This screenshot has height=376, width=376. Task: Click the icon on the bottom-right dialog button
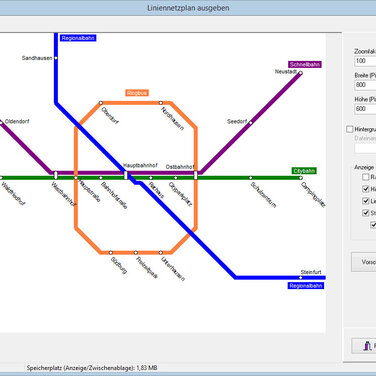coord(367,346)
